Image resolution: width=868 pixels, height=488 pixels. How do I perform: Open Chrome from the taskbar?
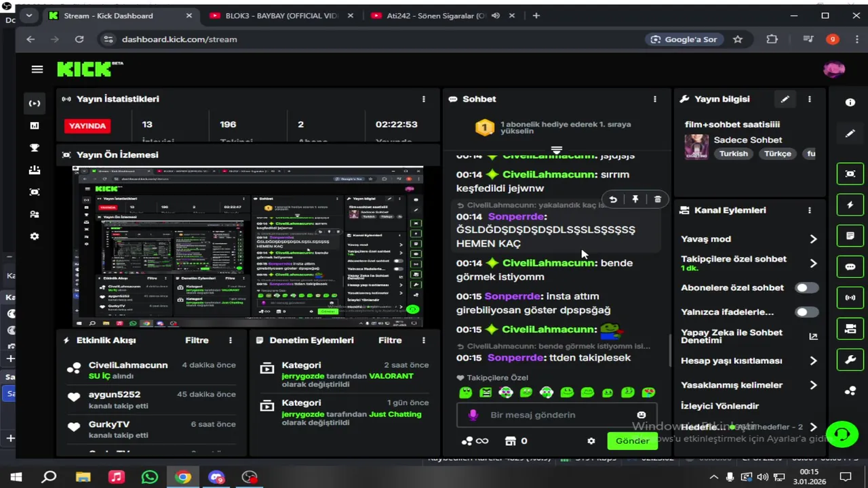point(183,477)
